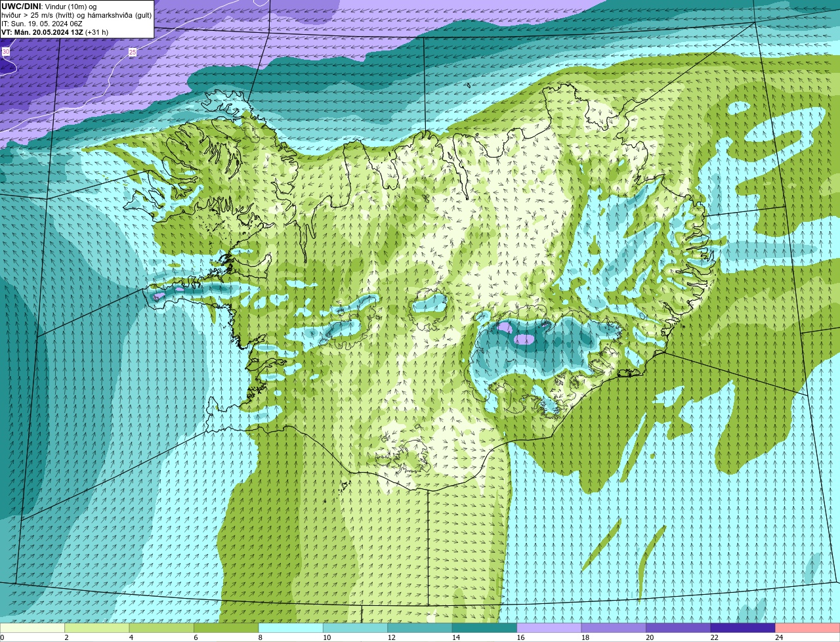Click the legend tick value '18'
840x642 pixels.
coord(585,637)
